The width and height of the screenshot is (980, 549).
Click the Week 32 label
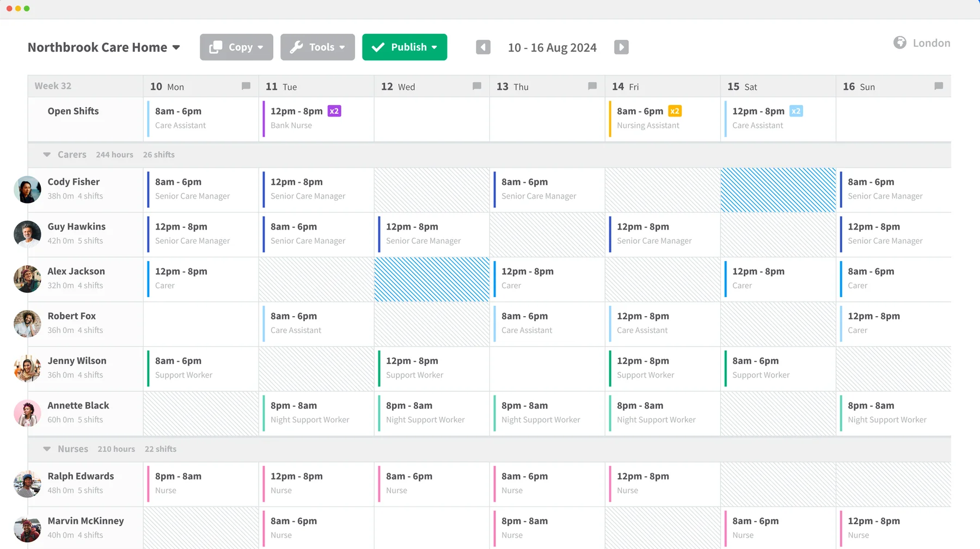[53, 86]
